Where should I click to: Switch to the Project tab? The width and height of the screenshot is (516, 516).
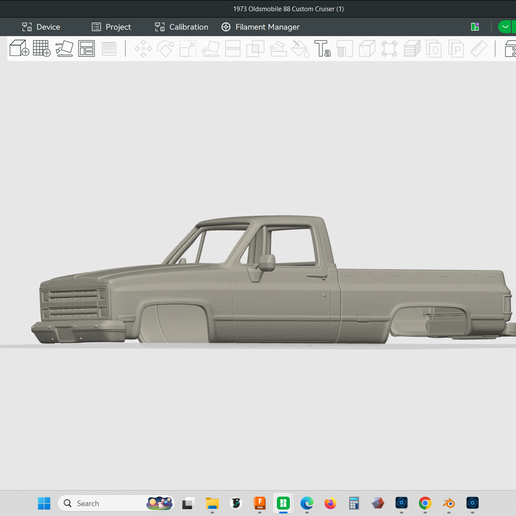click(111, 27)
